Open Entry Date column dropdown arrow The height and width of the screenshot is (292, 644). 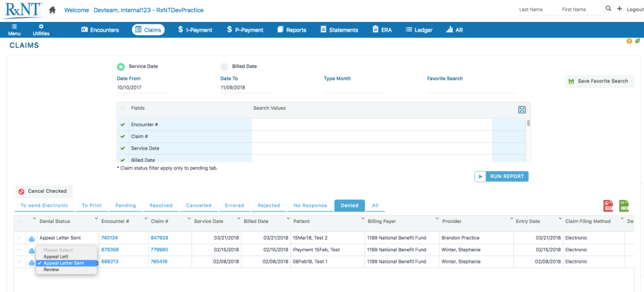tap(561, 219)
